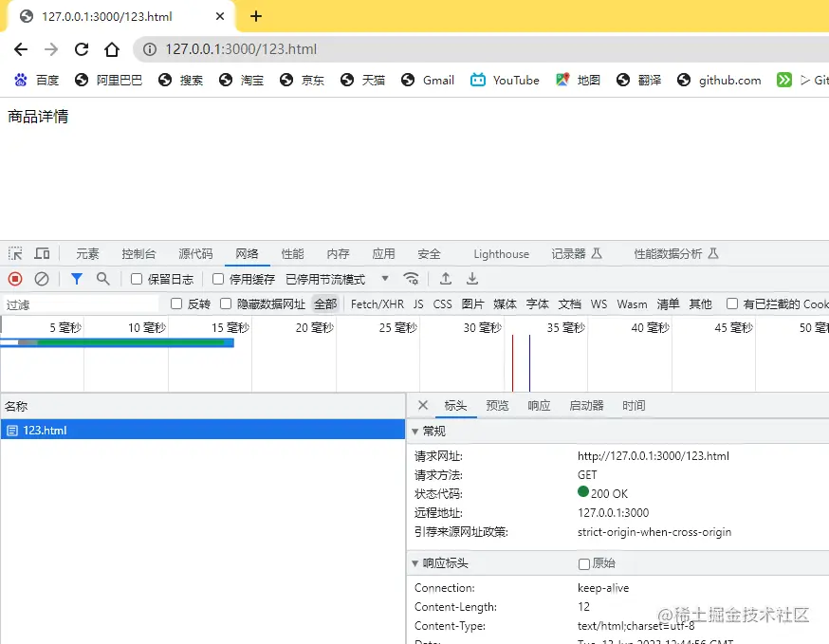Check the 隐藏数据网址 checkbox

(x=226, y=304)
